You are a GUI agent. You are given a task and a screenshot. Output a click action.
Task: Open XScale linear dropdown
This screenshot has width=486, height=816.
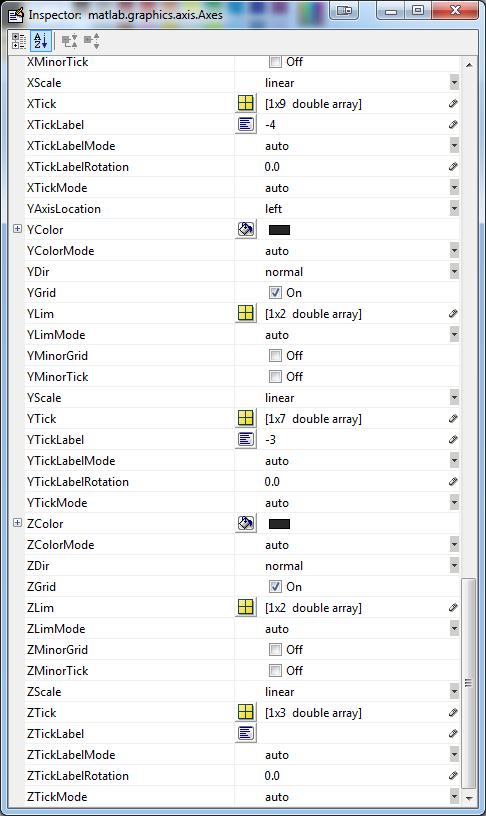coord(454,83)
